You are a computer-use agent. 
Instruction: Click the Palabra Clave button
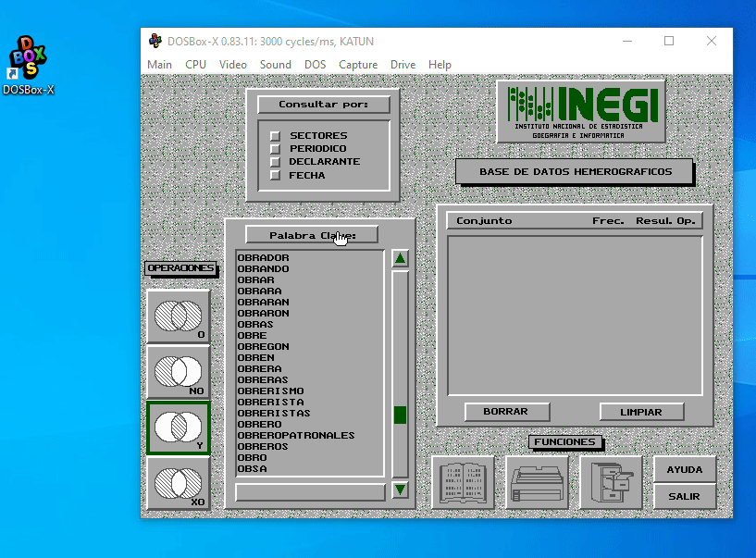[x=312, y=235]
